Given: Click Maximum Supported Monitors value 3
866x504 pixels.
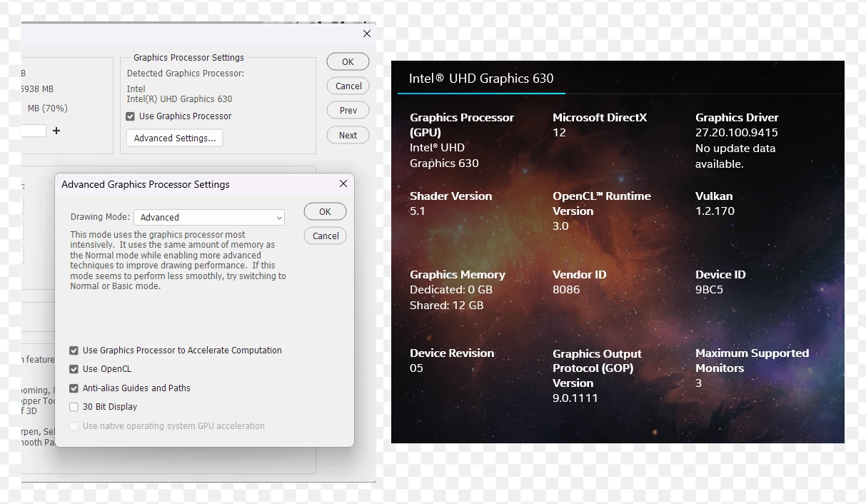Looking at the screenshot, I should point(698,383).
